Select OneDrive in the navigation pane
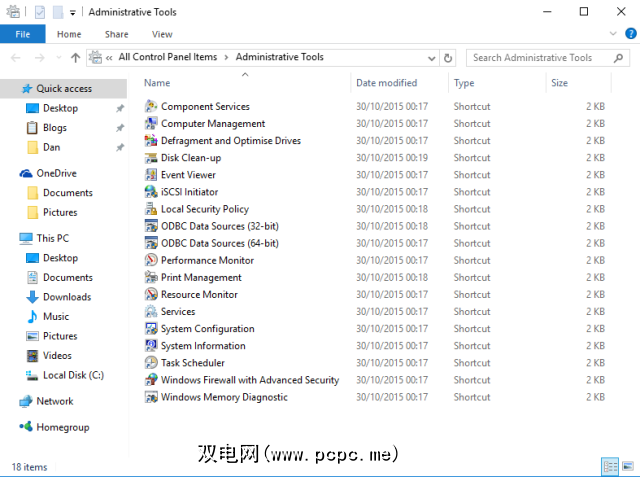 click(x=56, y=173)
